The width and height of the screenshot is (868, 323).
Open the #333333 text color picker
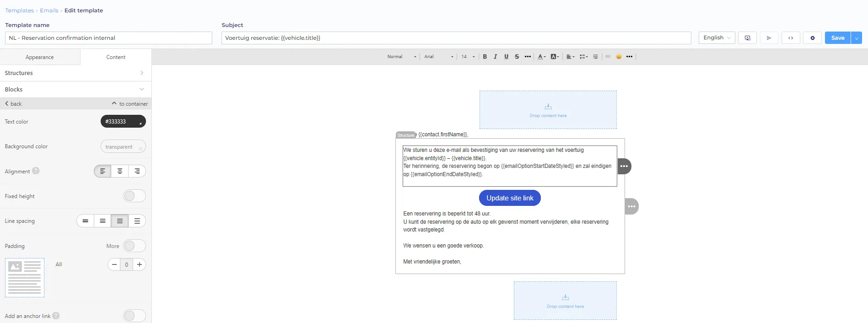tap(123, 121)
